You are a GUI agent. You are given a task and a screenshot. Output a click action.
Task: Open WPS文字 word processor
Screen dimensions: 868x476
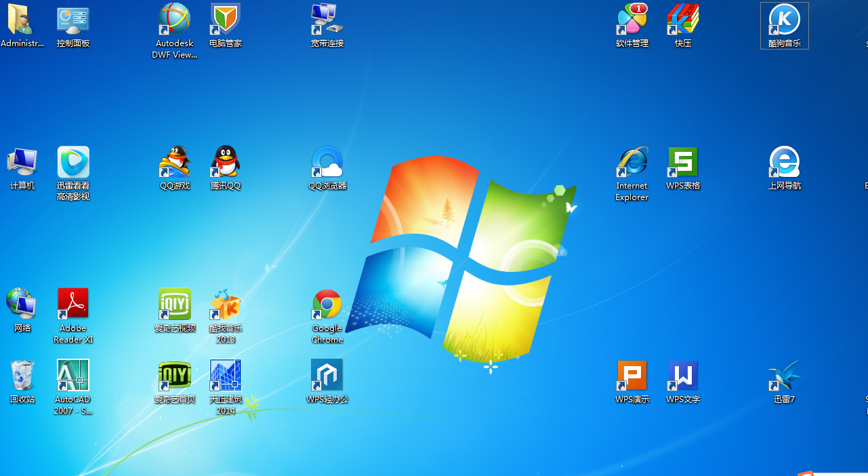coord(683,375)
